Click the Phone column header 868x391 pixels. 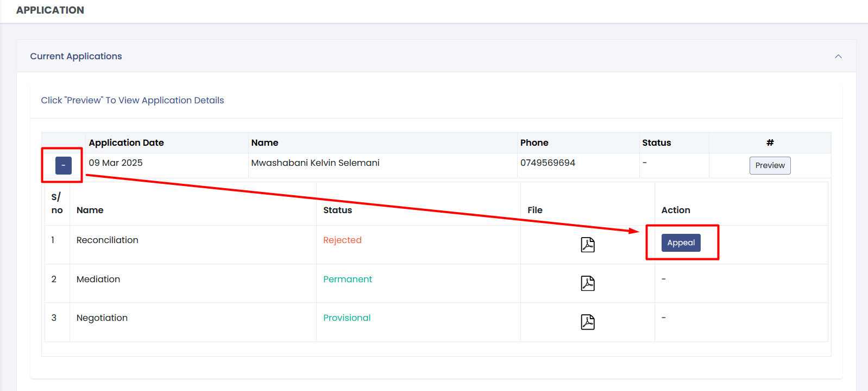(534, 142)
